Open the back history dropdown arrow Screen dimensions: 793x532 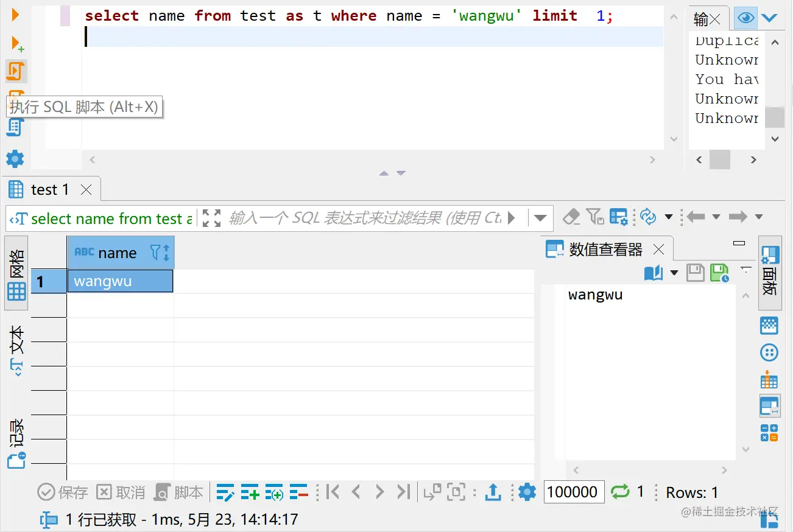coord(716,217)
